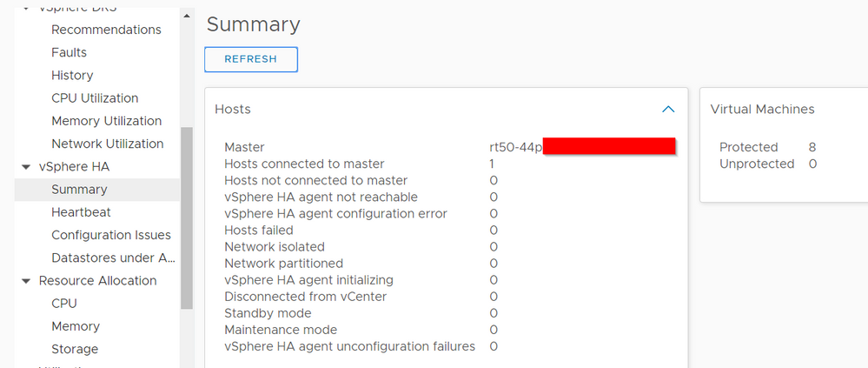This screenshot has width=868, height=368.
Task: Click the sidebar vertical scrollbar thumb
Action: click(187, 217)
